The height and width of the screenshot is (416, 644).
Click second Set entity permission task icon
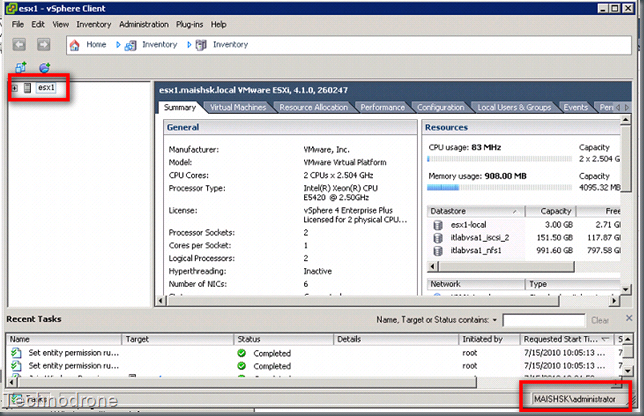(16, 365)
